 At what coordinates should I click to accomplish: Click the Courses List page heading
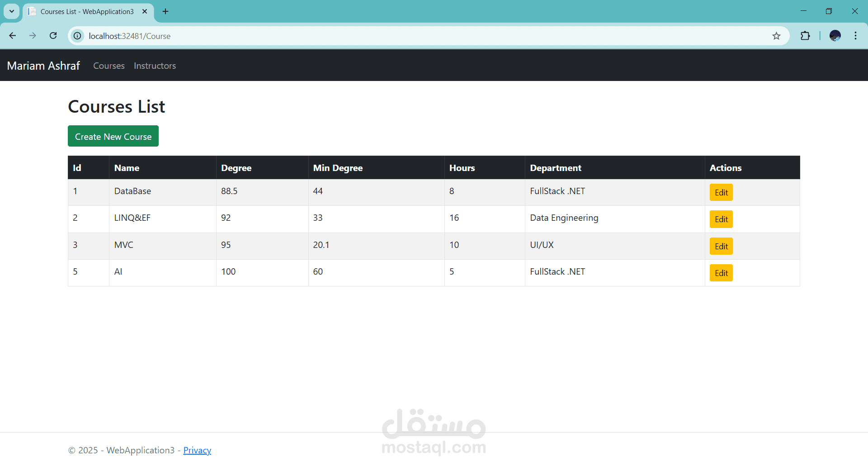(117, 107)
